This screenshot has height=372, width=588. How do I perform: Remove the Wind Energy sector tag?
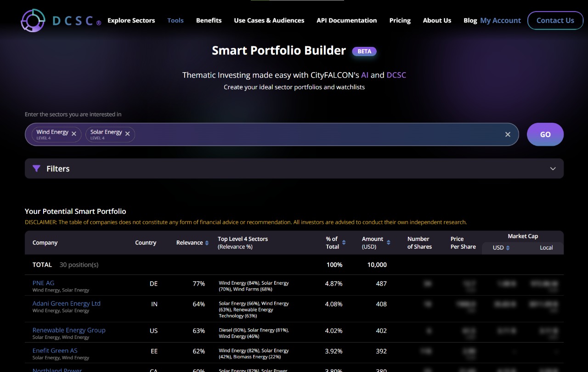pos(74,134)
